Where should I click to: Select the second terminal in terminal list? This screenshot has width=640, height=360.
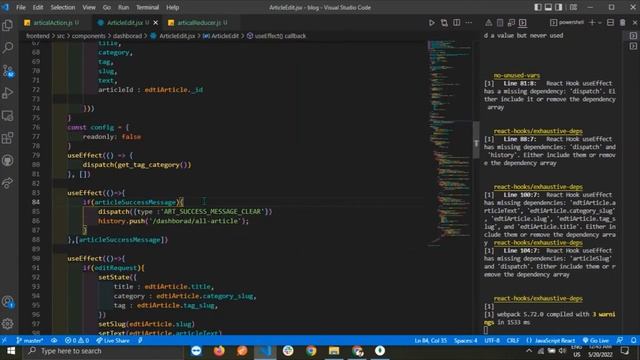[633, 46]
